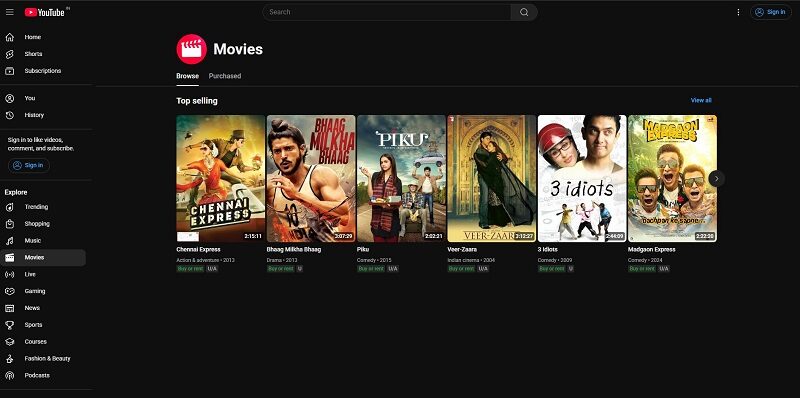Screen dimensions: 800x398
Task: Click the Music note icon
Action: pyautogui.click(x=10, y=241)
